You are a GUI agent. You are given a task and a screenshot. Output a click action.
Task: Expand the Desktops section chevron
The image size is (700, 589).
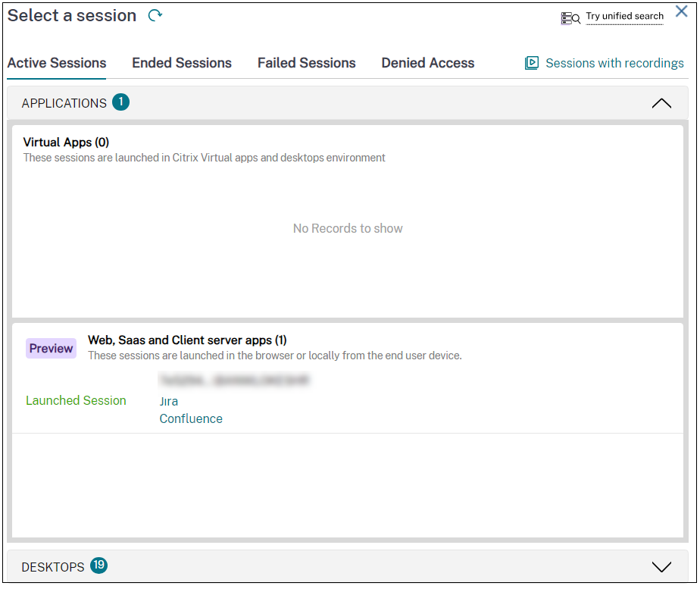click(661, 567)
